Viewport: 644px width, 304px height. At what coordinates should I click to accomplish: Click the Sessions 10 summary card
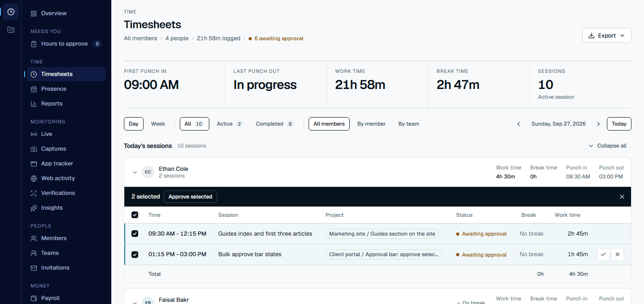click(580, 85)
